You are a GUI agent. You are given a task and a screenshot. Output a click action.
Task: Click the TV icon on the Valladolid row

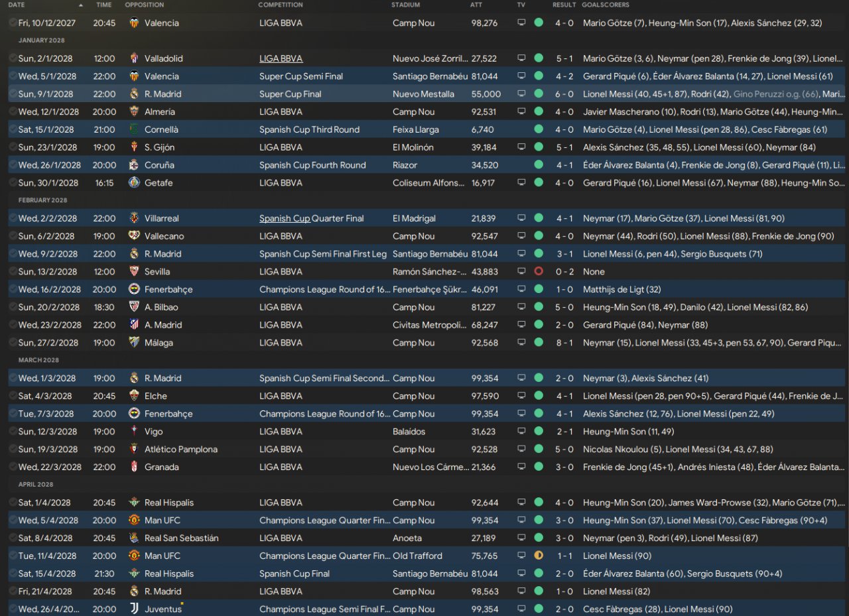click(x=521, y=58)
